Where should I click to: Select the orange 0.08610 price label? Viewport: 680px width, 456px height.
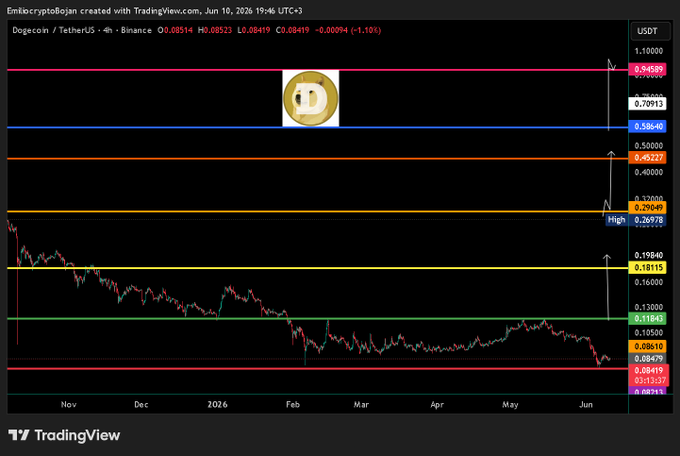tap(647, 346)
